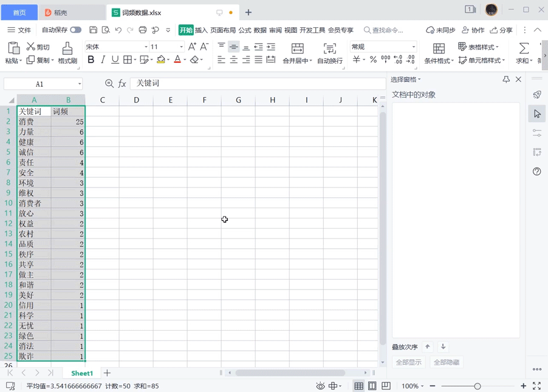Apply bold formatting to selection
Screen dimensions: 548x392
tap(91, 59)
